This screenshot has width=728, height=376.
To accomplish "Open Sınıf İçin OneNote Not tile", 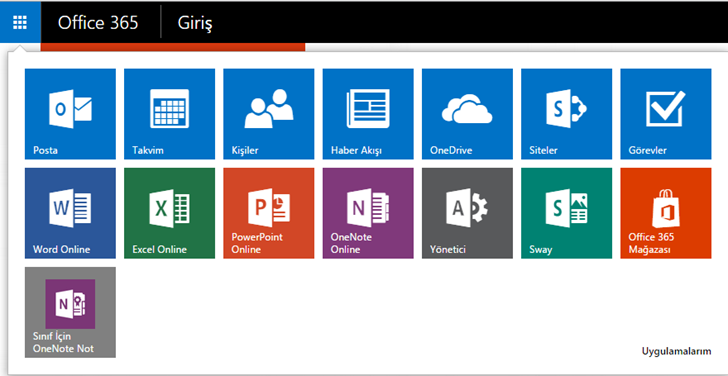I will click(70, 312).
